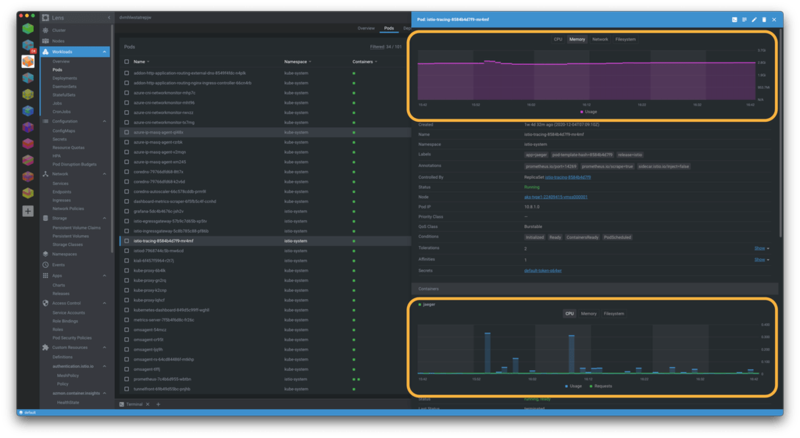Image resolution: width=800 pixels, height=438 pixels.
Task: Click the Apps grid icon
Action: click(x=45, y=276)
